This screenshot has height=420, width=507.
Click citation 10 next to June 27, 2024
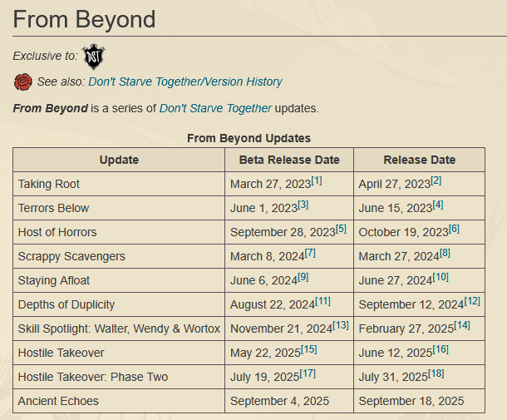point(441,277)
